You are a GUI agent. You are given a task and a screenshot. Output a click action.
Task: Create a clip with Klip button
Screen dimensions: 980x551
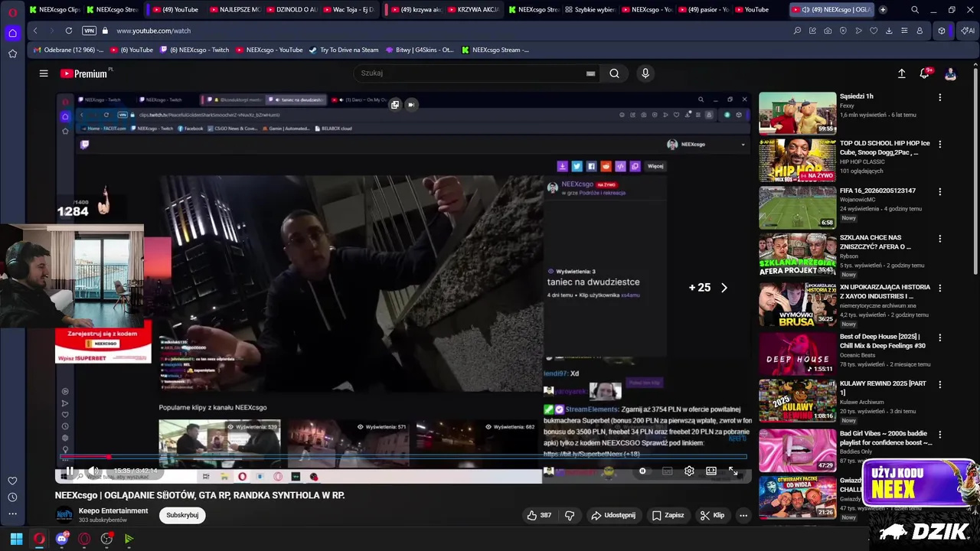[712, 515]
